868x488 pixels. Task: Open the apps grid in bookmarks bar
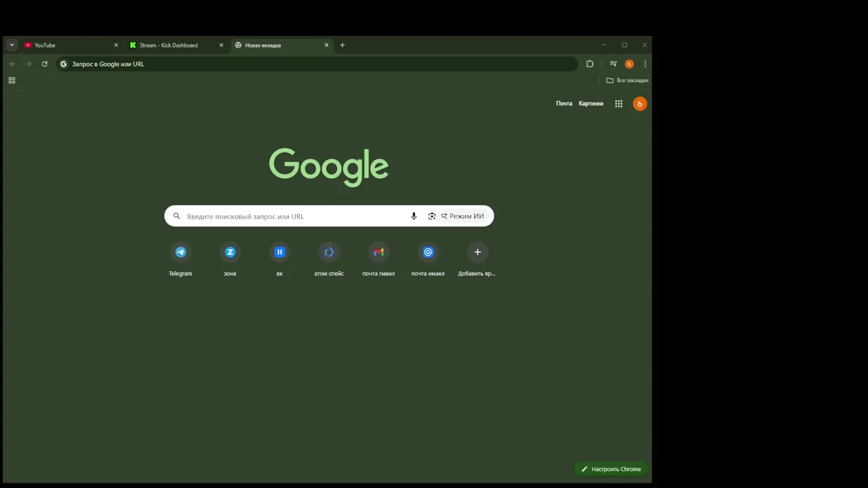tap(12, 81)
